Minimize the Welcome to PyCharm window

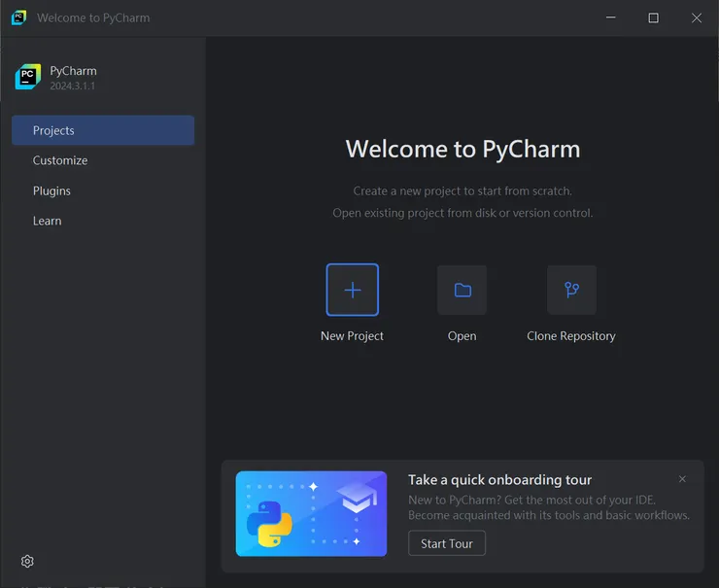(x=610, y=17)
